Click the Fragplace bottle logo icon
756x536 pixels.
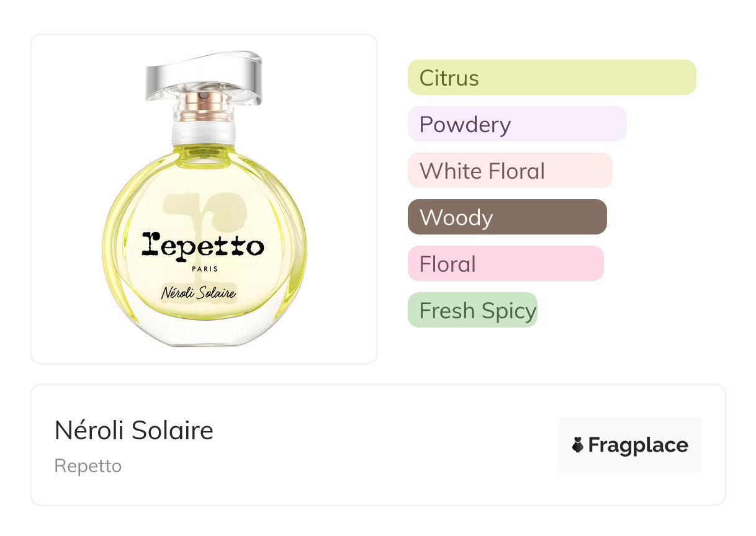click(x=578, y=445)
